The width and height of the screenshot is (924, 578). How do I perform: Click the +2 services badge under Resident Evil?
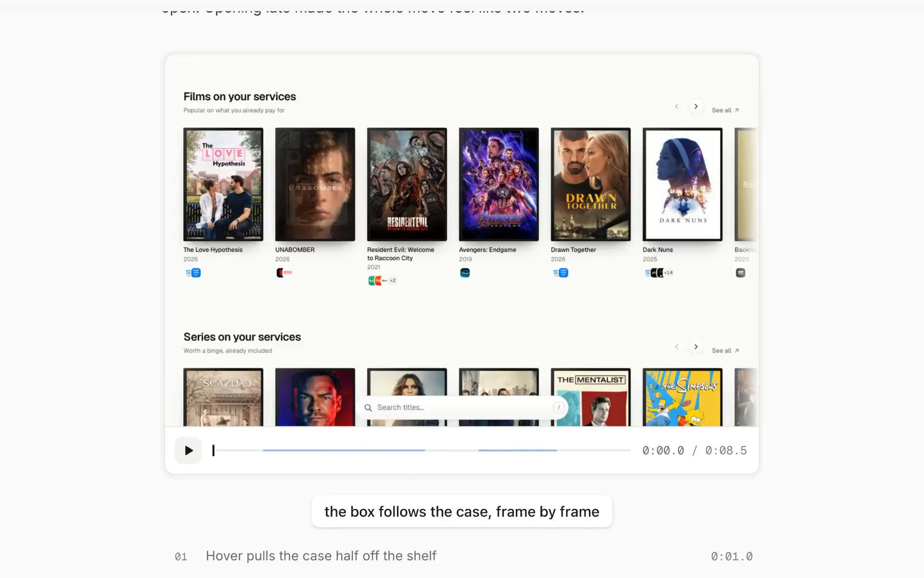coord(393,280)
